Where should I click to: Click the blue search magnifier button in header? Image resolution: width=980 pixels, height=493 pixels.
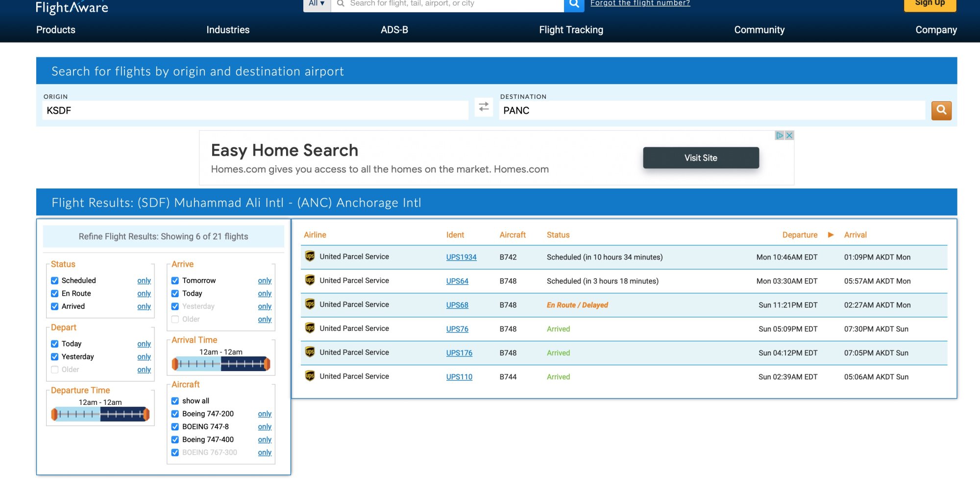574,4
